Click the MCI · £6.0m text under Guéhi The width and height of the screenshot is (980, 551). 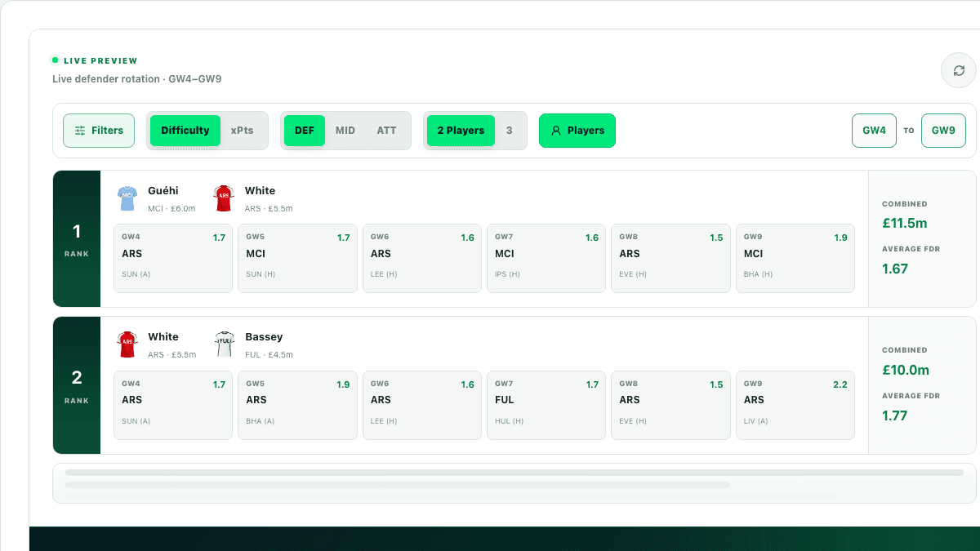171,209
